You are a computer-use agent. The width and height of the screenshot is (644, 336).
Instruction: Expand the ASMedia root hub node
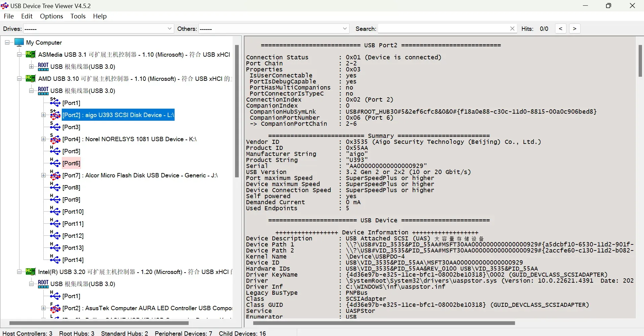31,67
